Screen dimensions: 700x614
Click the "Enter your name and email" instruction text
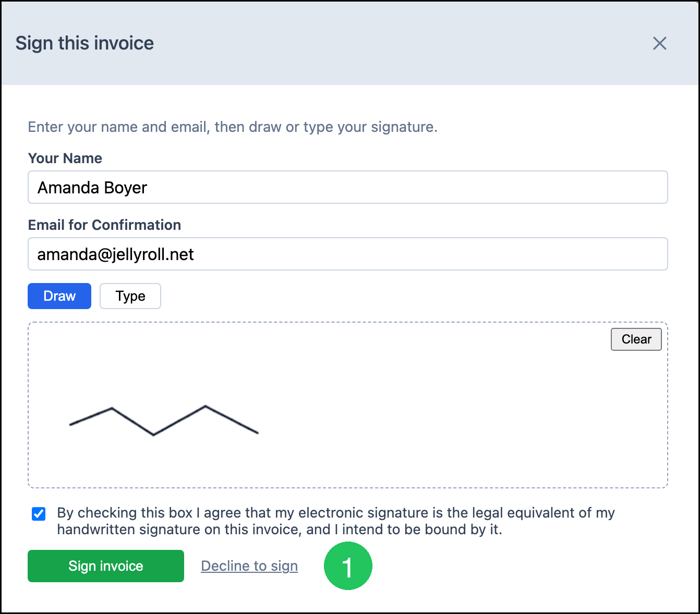pos(233,127)
